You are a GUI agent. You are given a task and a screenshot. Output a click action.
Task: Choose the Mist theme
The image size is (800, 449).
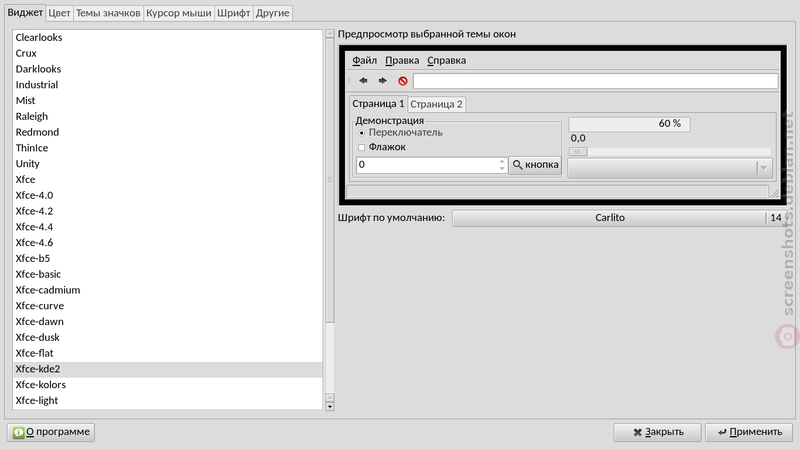(x=168, y=101)
